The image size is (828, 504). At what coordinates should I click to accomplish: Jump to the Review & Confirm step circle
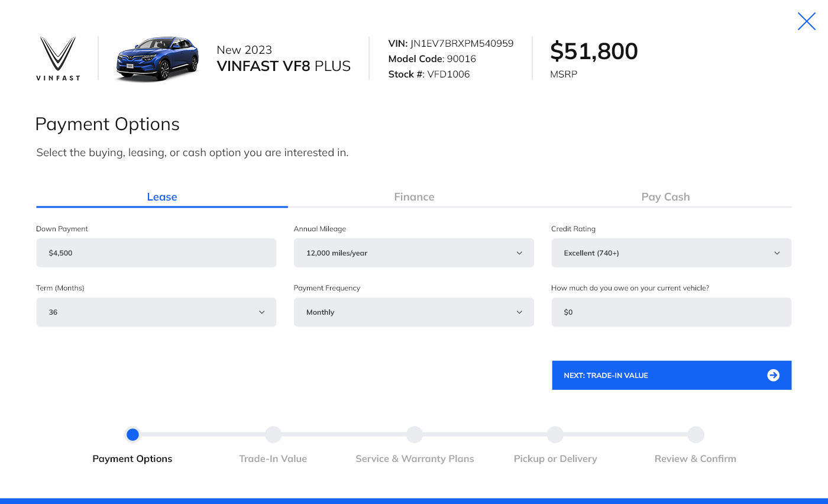[x=696, y=435]
